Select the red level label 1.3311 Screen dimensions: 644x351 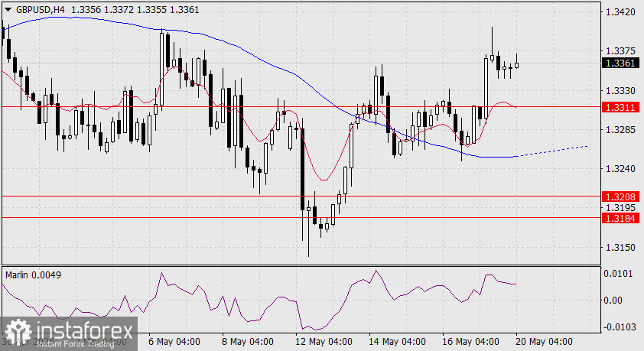(x=620, y=107)
